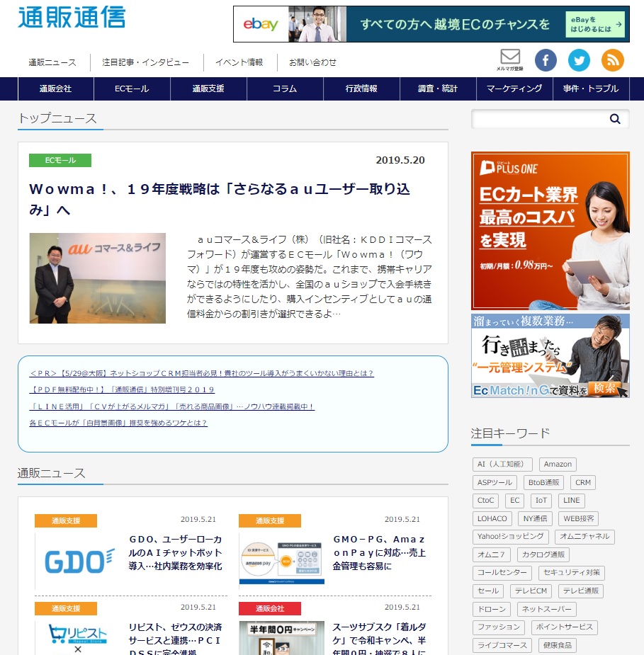Image resolution: width=644 pixels, height=655 pixels.
Task: Click the Amazon Pay diagram thumbnail
Action: click(282, 561)
